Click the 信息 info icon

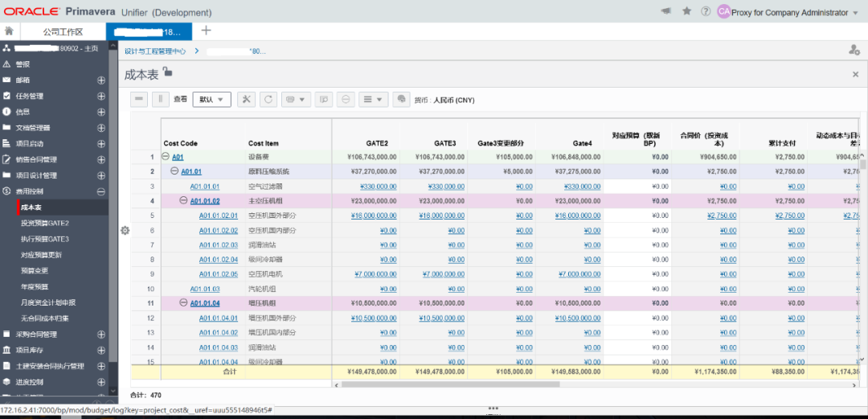tap(6, 112)
